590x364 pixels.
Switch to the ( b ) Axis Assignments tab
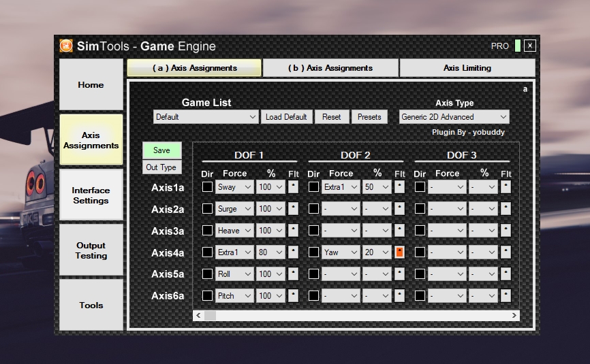tap(330, 68)
